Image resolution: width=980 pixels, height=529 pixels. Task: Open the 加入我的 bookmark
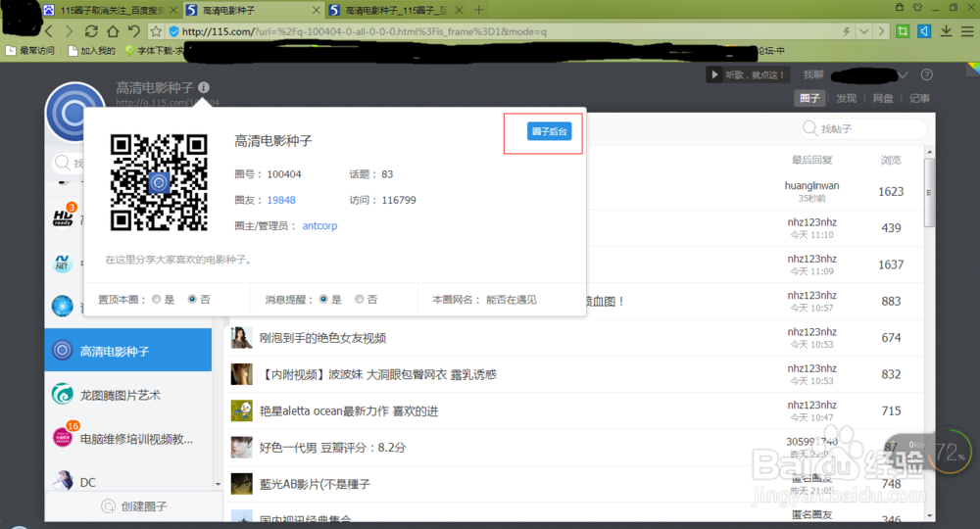click(x=91, y=51)
